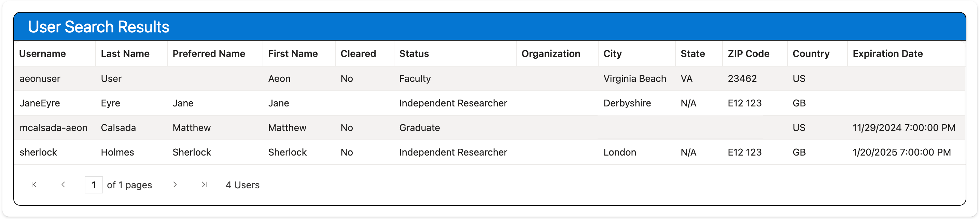Click the next page arrow
Screen dimensions: 980x219
176,185
